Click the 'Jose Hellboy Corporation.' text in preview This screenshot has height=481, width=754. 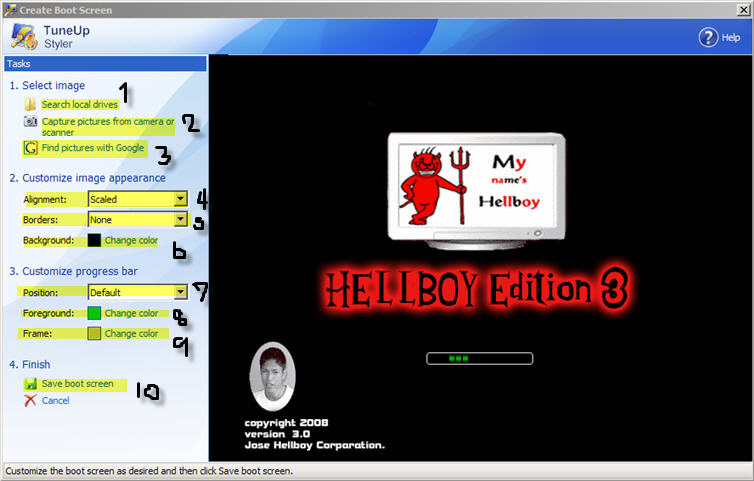pyautogui.click(x=314, y=445)
